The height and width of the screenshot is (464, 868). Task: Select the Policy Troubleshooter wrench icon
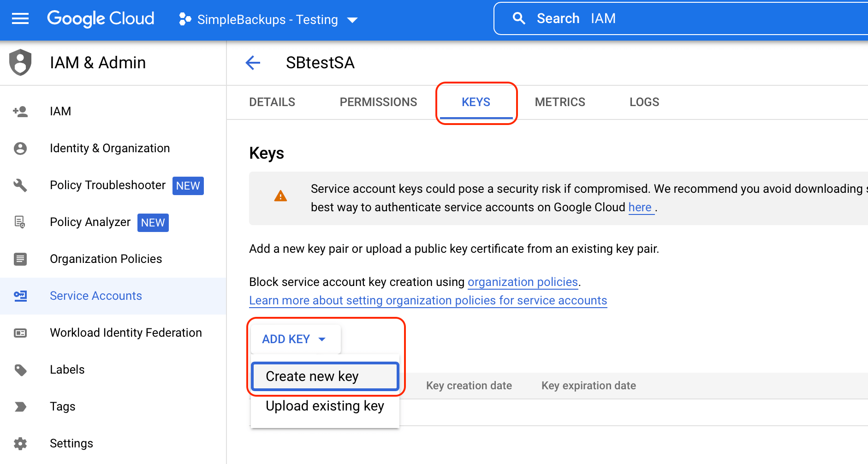click(x=20, y=185)
